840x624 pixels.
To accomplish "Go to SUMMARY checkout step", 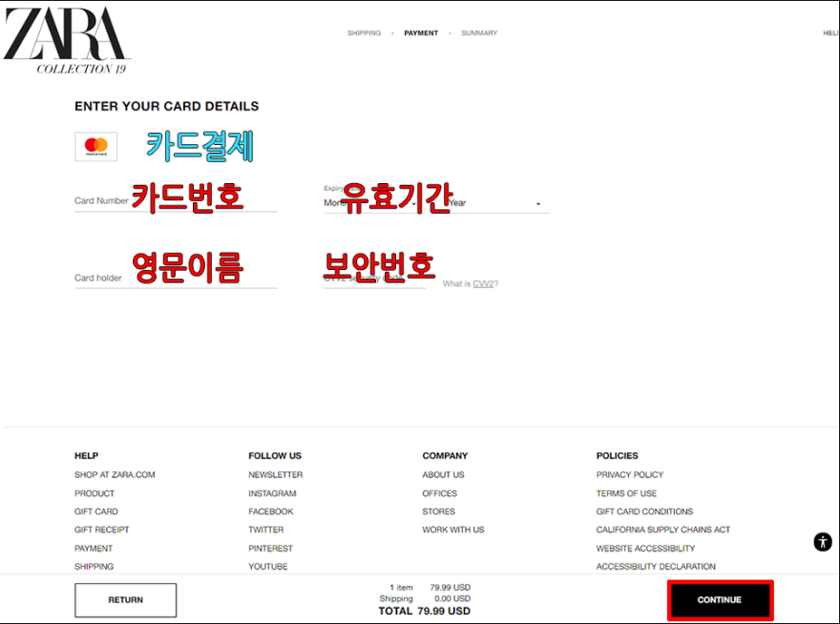I will 479,33.
